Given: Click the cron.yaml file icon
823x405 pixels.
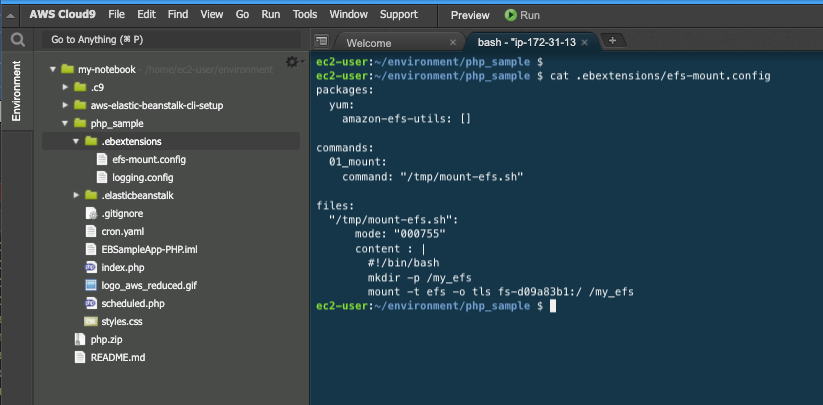Looking at the screenshot, I should click(91, 231).
